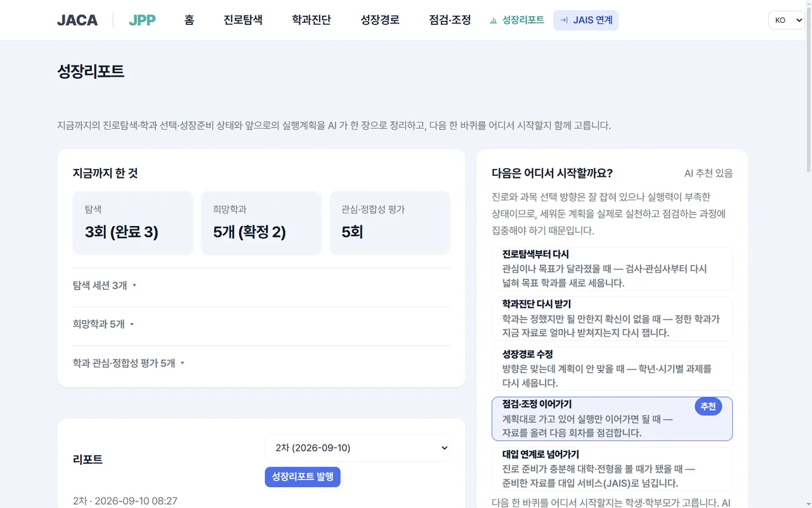Click the JACA logo
812x508 pixels.
coord(77,20)
